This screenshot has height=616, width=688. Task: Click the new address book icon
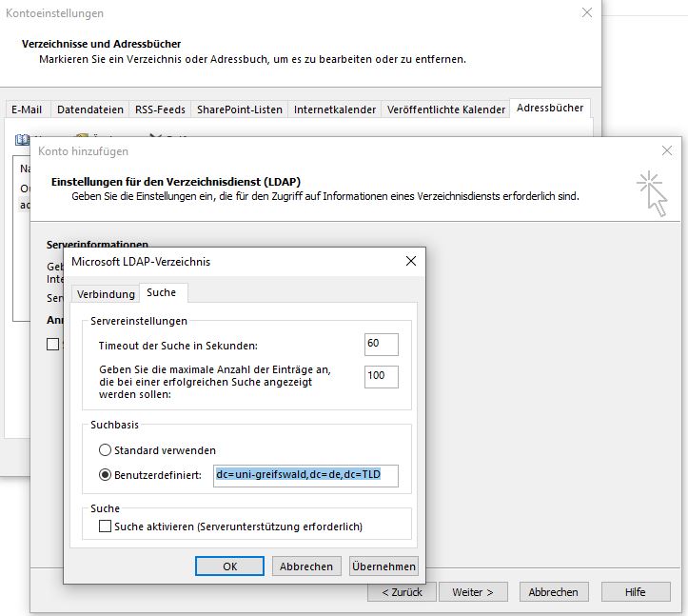click(x=23, y=139)
